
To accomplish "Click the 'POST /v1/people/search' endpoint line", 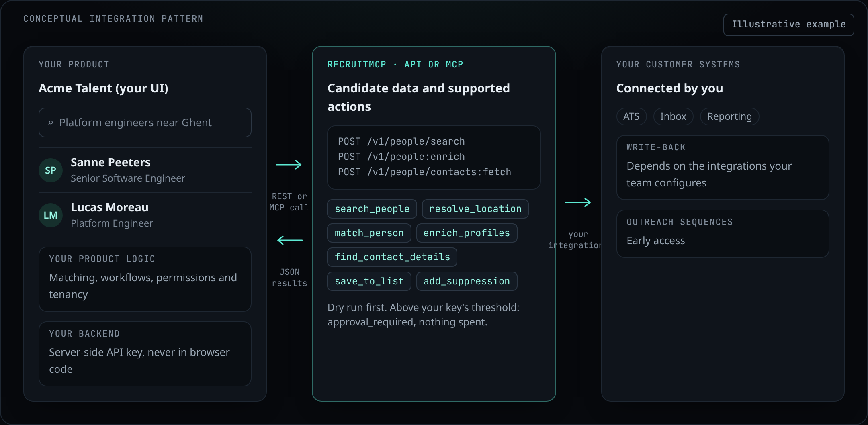I will [x=401, y=141].
